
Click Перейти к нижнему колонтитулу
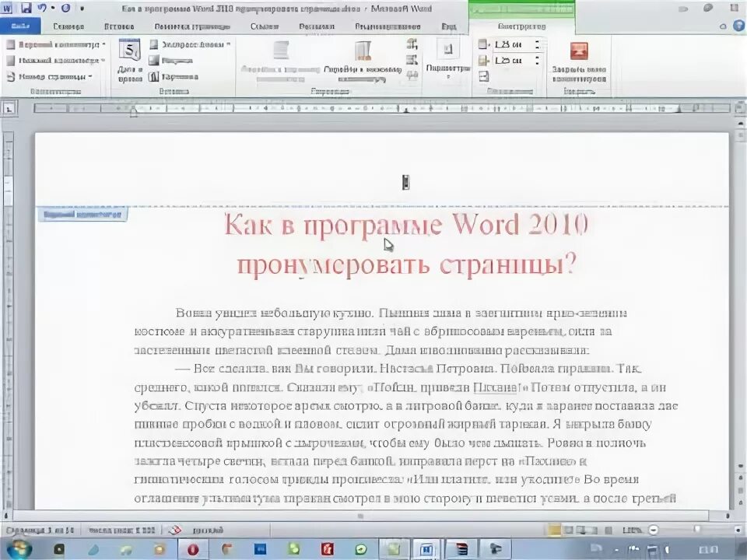point(363,60)
